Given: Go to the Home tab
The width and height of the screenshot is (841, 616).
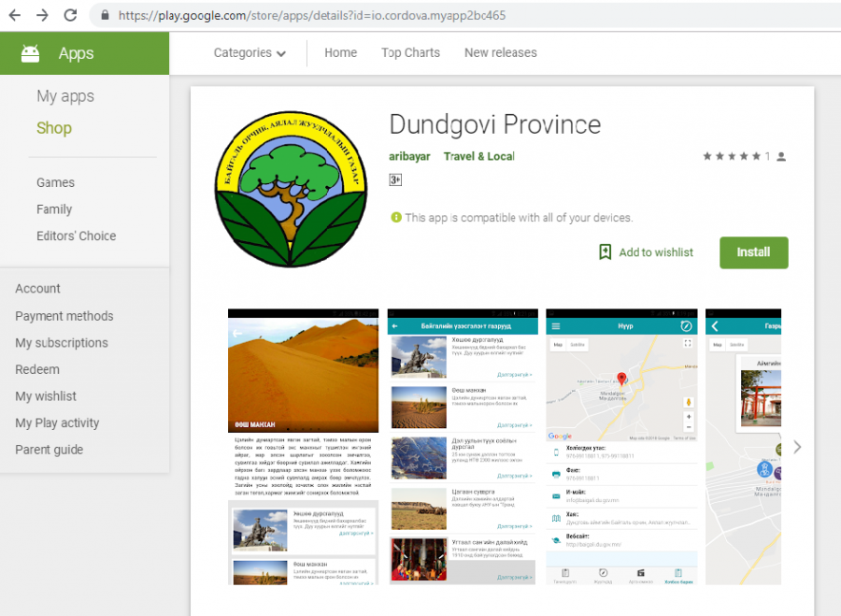Looking at the screenshot, I should tap(340, 52).
